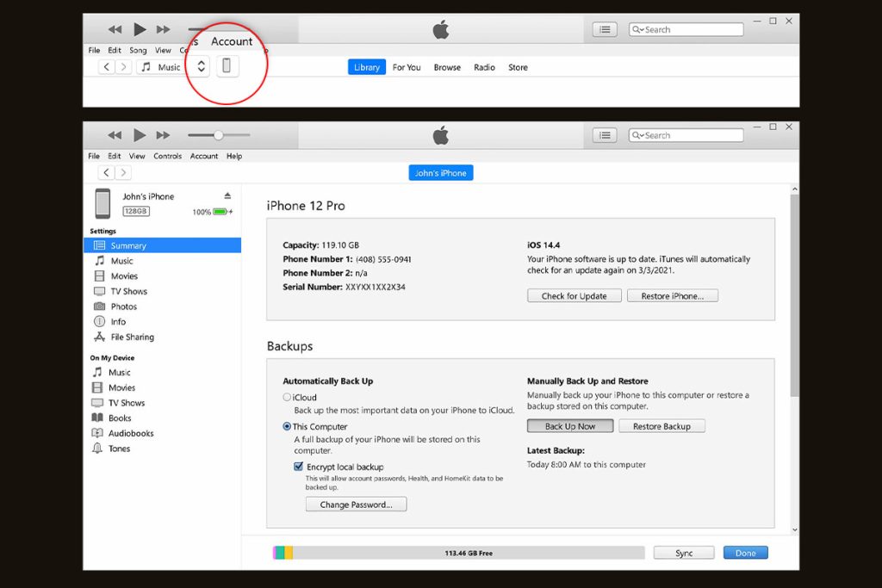Viewport: 882px width, 588px height.
Task: Click the Done button
Action: tap(745, 553)
